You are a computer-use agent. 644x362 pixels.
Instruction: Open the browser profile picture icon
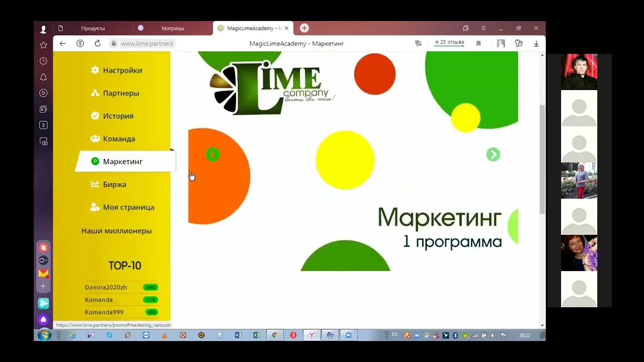501,44
